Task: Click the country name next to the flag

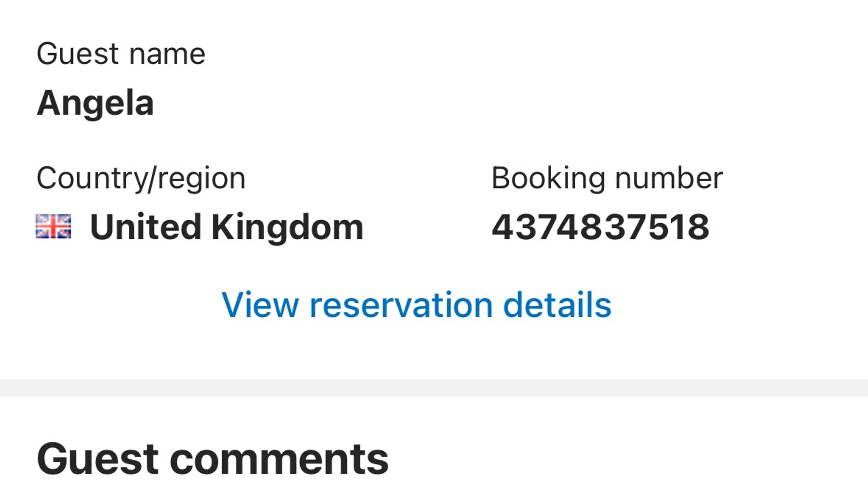Action: coord(226,227)
